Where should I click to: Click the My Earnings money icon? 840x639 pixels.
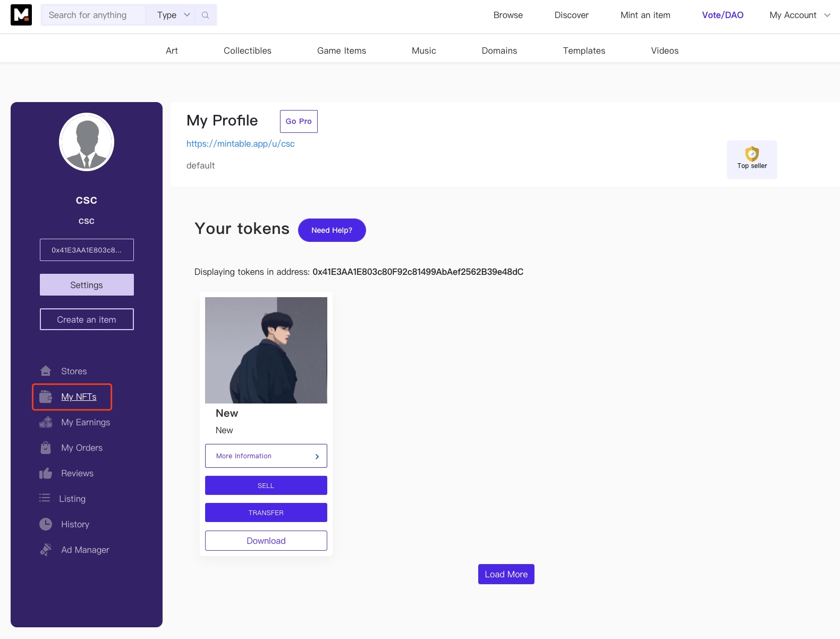click(46, 422)
